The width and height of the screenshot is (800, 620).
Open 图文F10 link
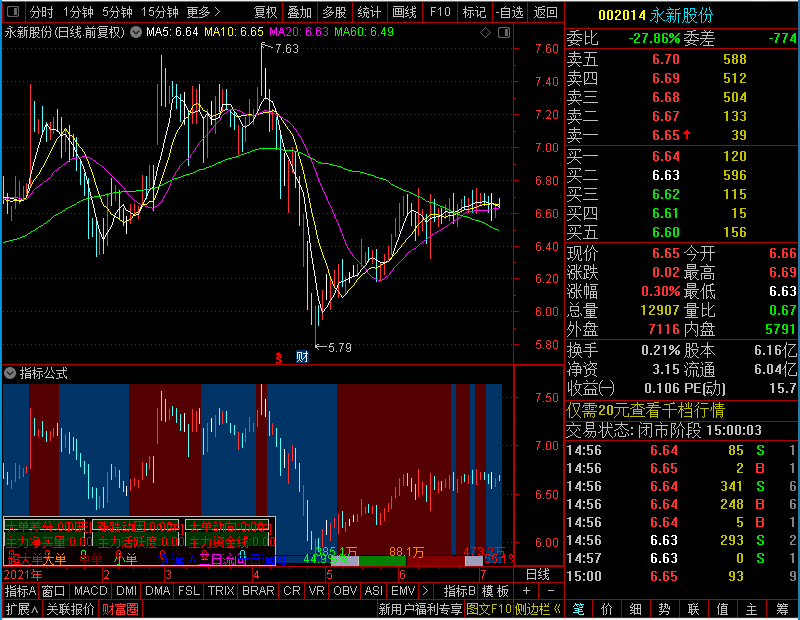pos(489,609)
